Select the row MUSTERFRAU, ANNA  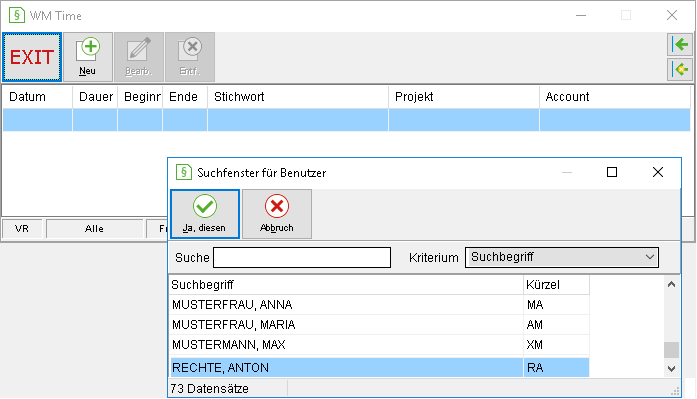pos(380,305)
